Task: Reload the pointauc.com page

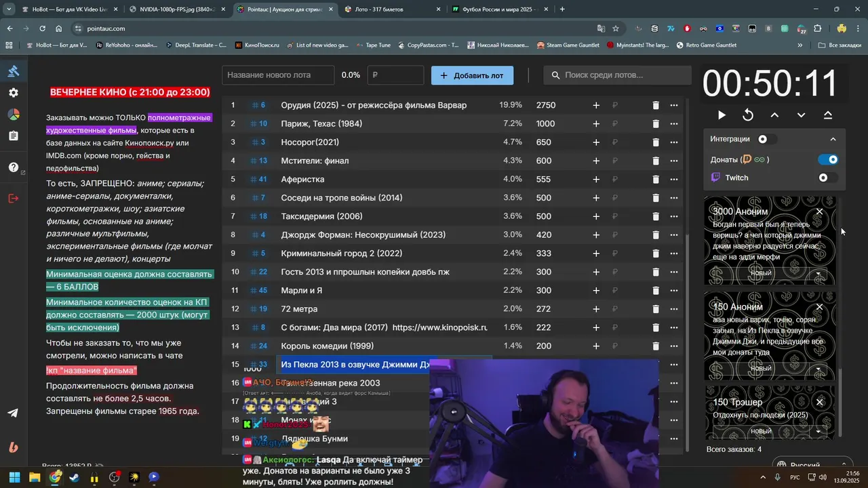Action: 42,28
